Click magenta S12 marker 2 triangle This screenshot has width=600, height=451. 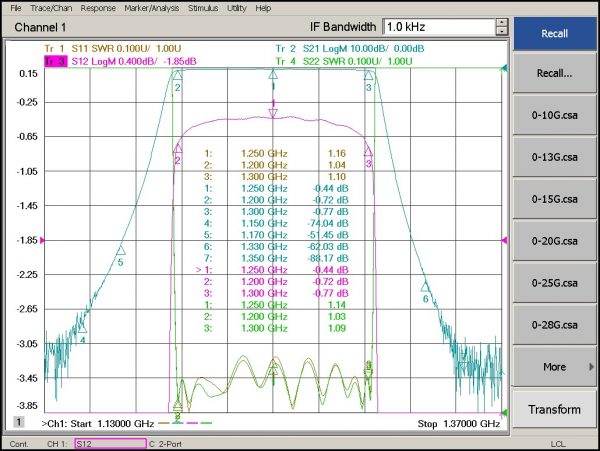[x=178, y=148]
